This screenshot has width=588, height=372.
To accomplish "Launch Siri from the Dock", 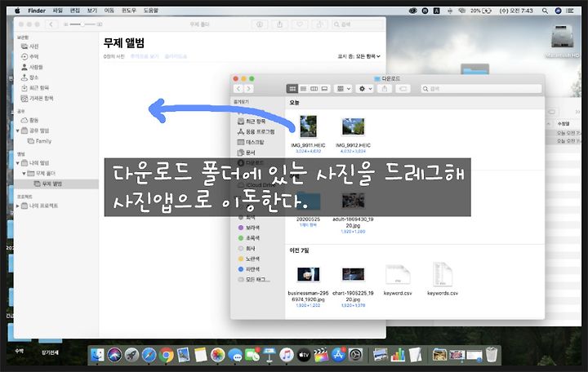I will click(x=114, y=354).
